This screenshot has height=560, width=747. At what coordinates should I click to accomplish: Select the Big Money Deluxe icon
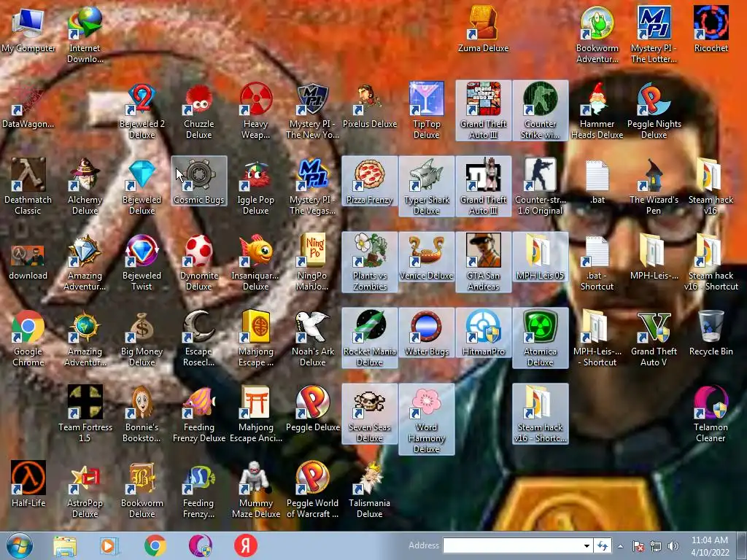[x=142, y=338]
